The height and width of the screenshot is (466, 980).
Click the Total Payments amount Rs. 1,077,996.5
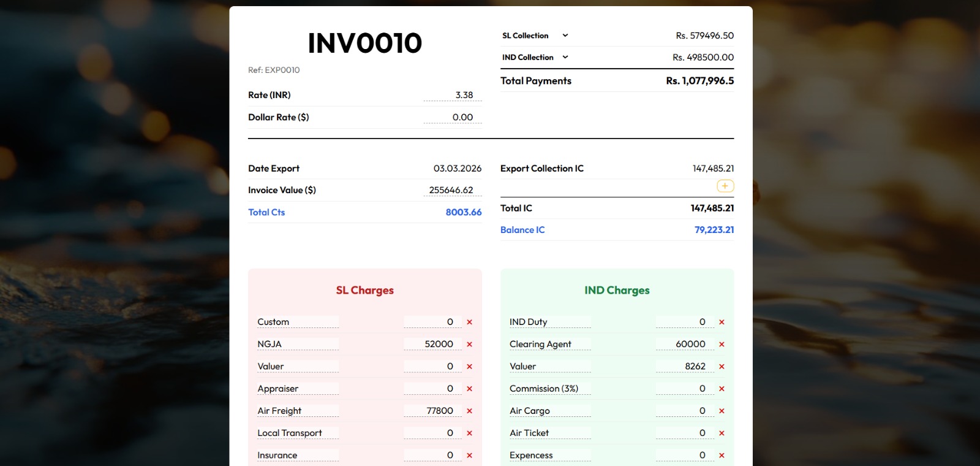pyautogui.click(x=700, y=81)
